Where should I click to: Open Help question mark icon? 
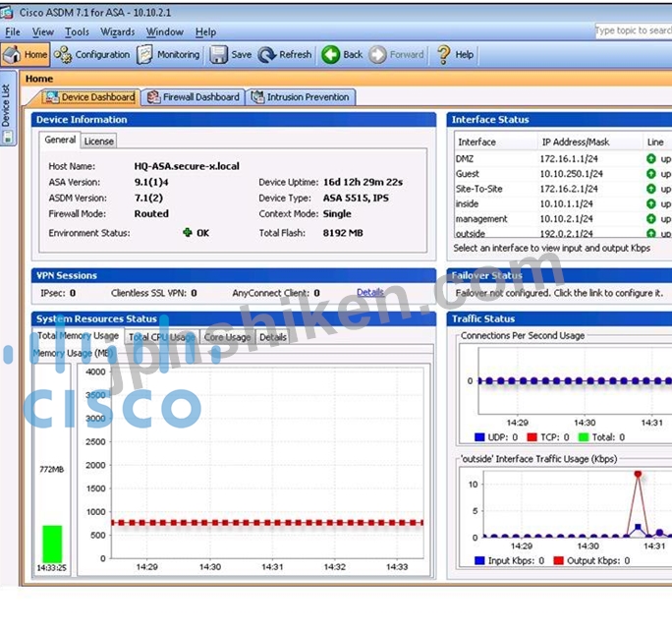[443, 55]
